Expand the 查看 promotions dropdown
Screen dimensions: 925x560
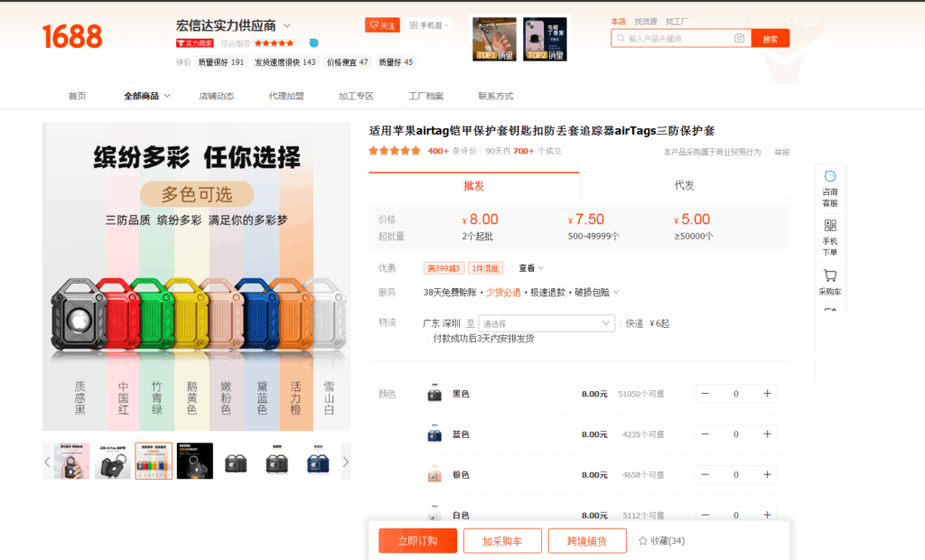point(531,268)
